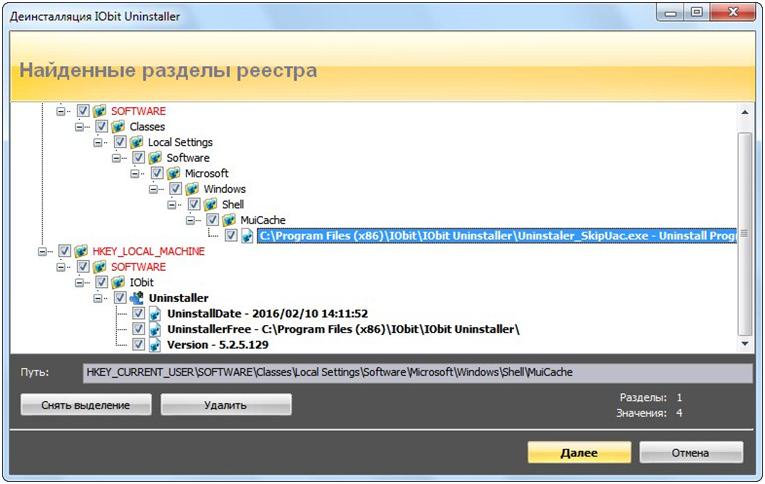This screenshot has height=484, width=765.
Task: Select the IObit key label
Action: click(x=141, y=282)
